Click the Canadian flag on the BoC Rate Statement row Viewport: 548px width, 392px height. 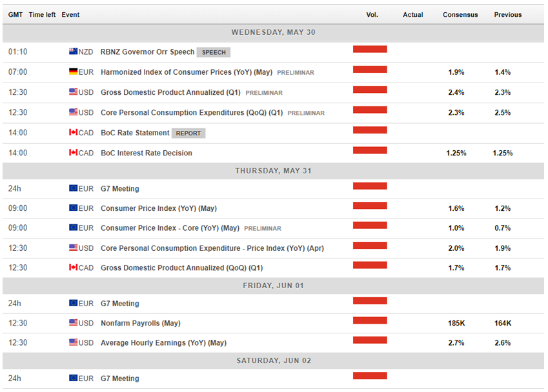[x=73, y=132]
